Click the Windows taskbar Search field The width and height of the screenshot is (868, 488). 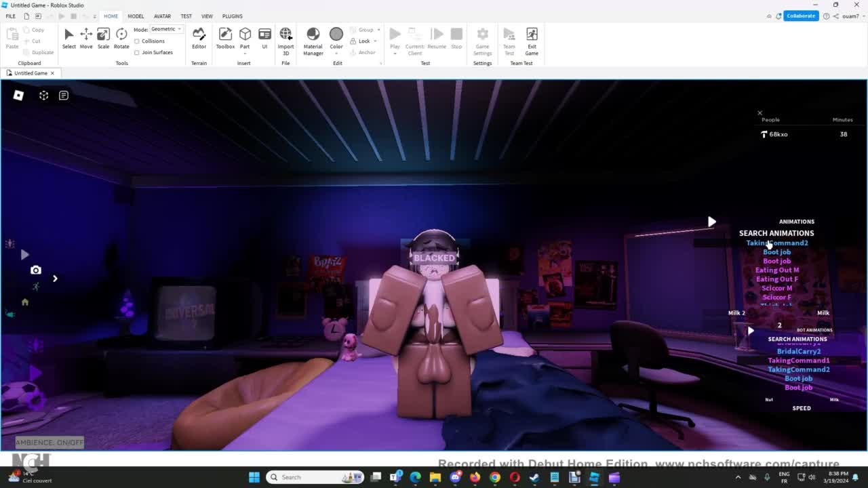pyautogui.click(x=315, y=477)
